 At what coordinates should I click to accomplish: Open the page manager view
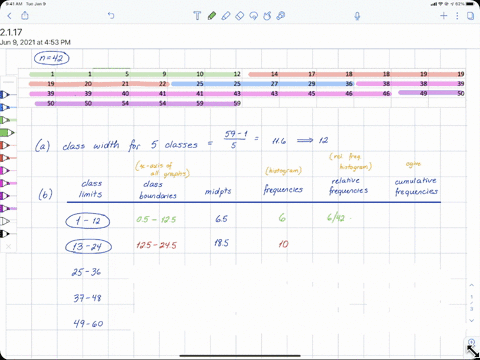pos(470,16)
